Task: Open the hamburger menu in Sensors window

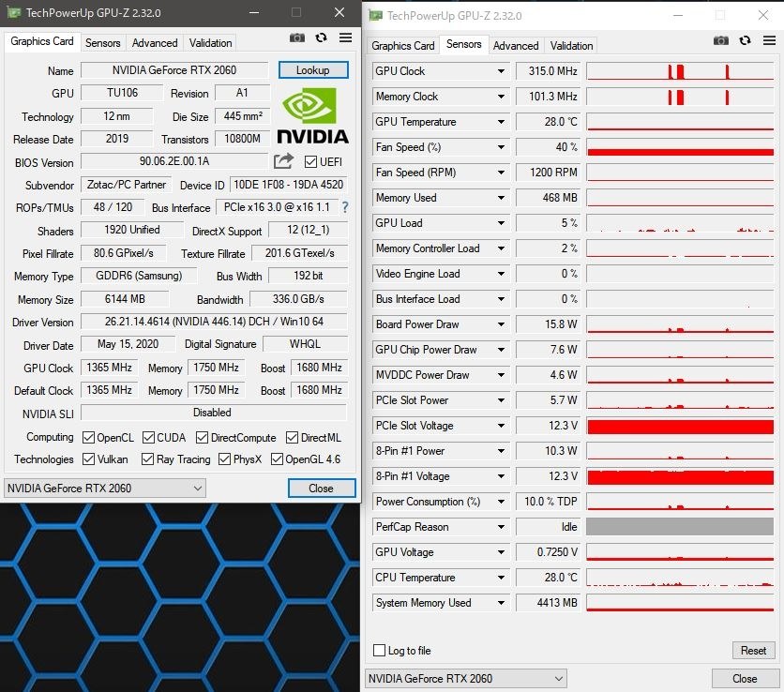Action: pos(770,40)
